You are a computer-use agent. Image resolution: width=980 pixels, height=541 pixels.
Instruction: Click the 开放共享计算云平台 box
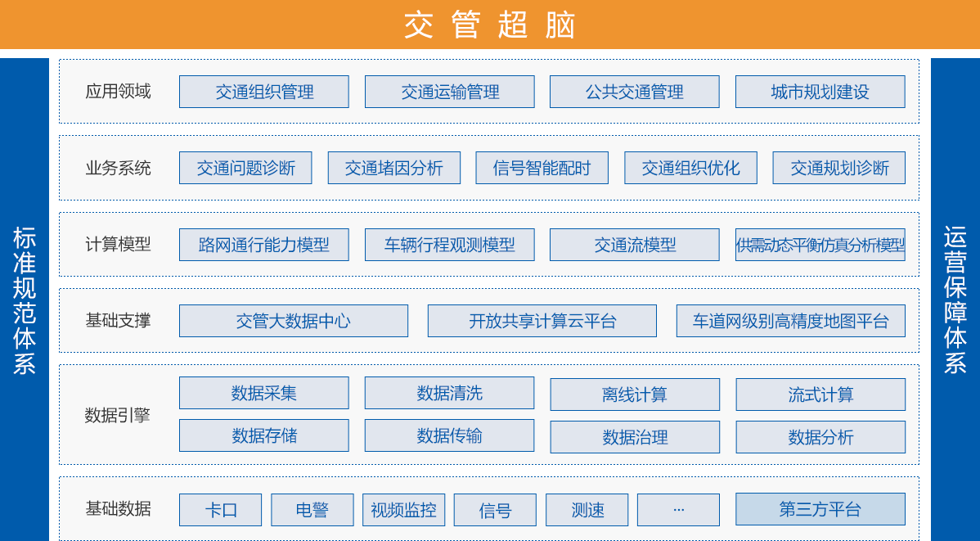pyautogui.click(x=542, y=321)
